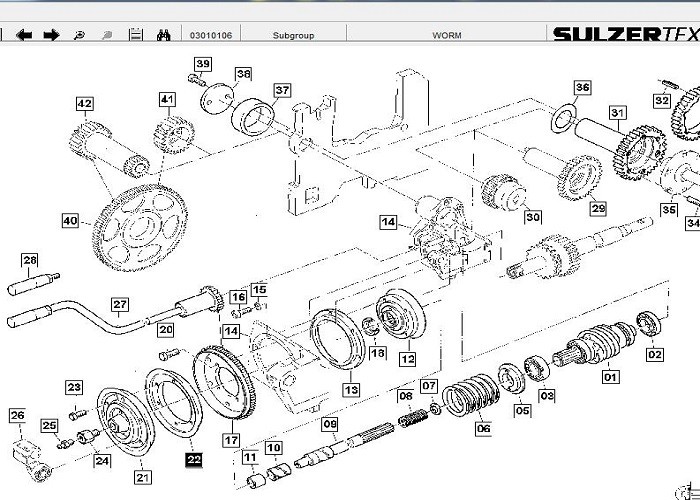Screen dimensions: 700x500
Task: Select part callout 20
Action: pyautogui.click(x=166, y=330)
